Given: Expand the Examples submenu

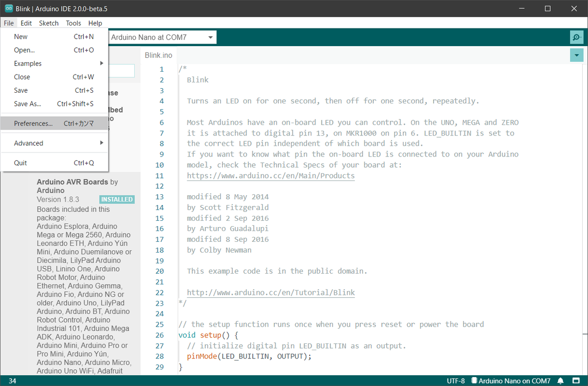Looking at the screenshot, I should click(x=54, y=63).
